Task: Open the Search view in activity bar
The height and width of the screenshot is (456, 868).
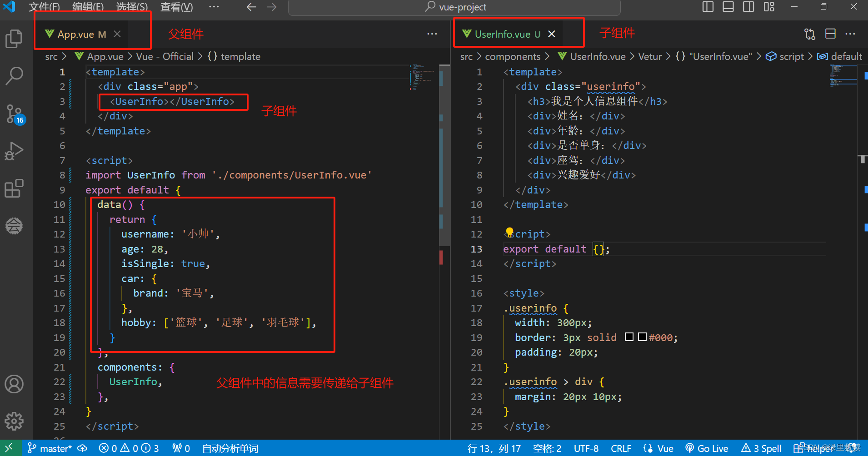Action: pyautogui.click(x=14, y=76)
